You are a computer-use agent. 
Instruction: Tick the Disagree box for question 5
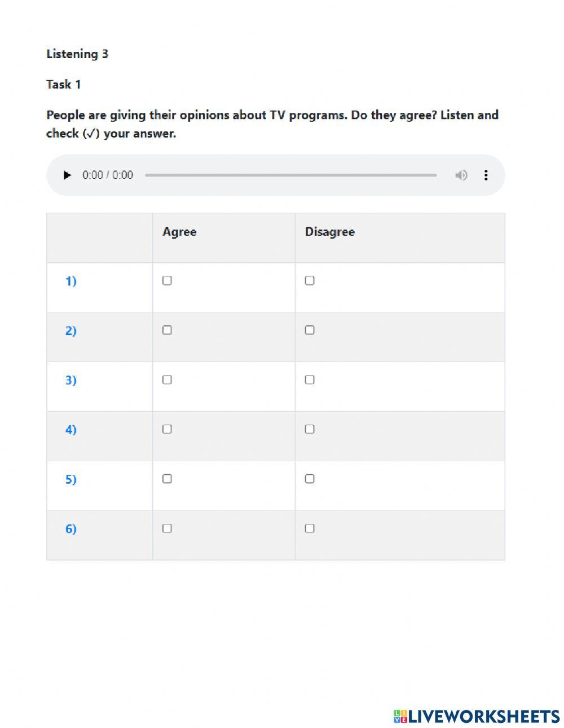pyautogui.click(x=310, y=479)
